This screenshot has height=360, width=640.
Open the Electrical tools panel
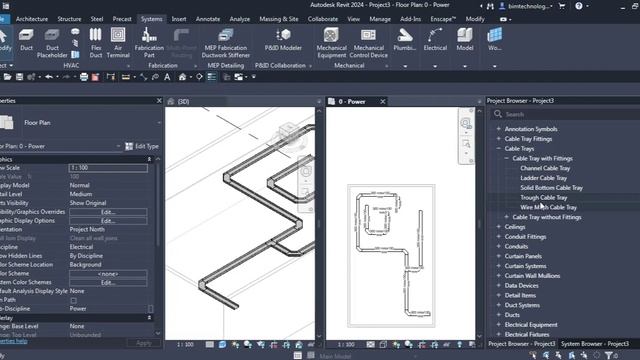coord(435,40)
